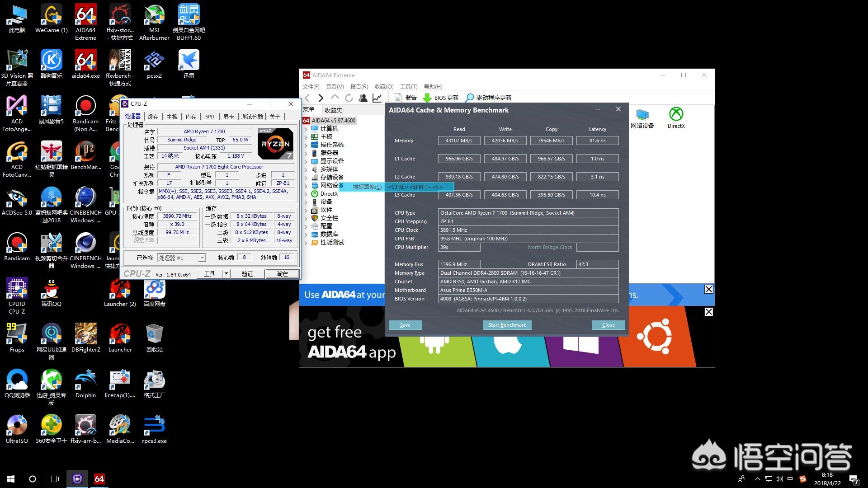Click the Memory Read 43107 MB/s value

click(459, 141)
